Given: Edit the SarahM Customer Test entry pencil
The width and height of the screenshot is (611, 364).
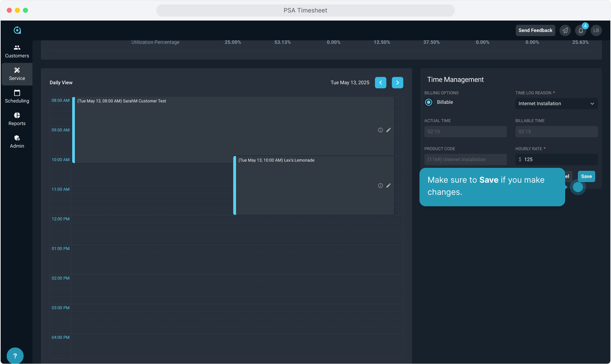Looking at the screenshot, I should [388, 130].
